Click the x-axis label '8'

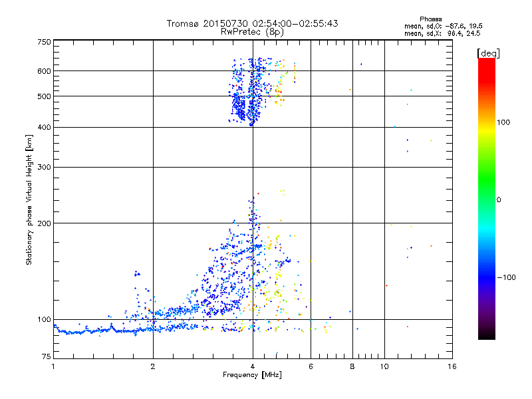352,366
